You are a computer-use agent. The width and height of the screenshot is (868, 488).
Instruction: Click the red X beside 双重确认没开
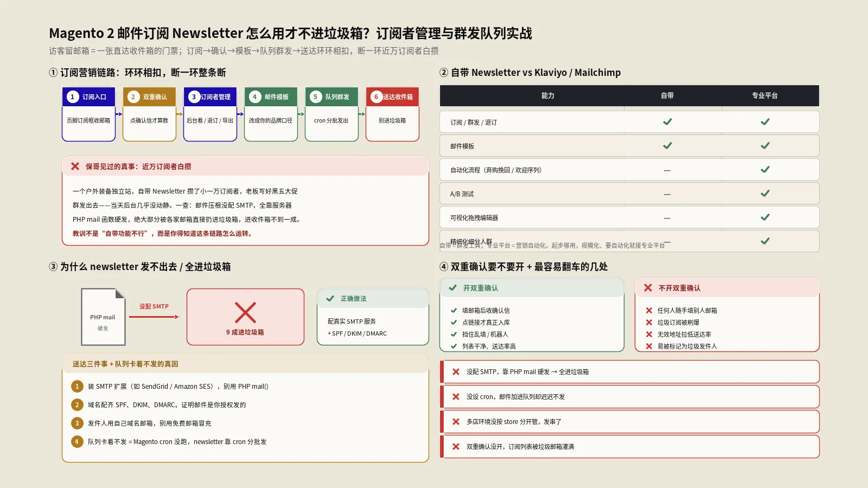(456, 447)
